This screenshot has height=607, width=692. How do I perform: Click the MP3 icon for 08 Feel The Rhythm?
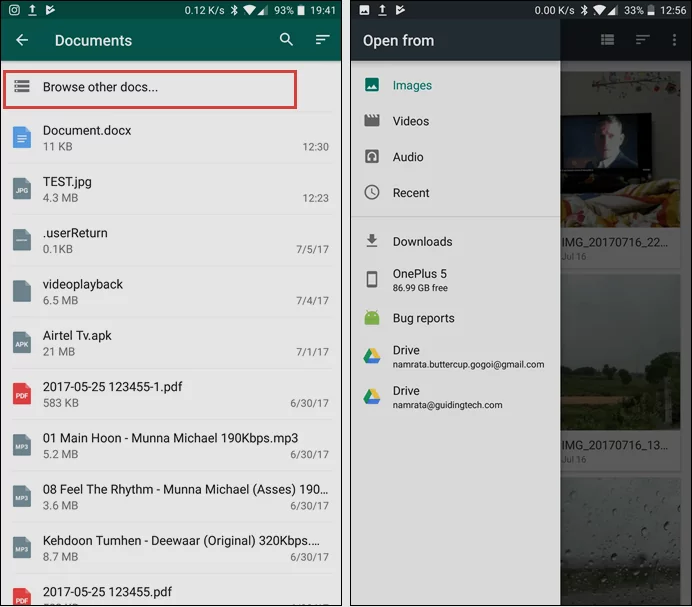[x=22, y=497]
